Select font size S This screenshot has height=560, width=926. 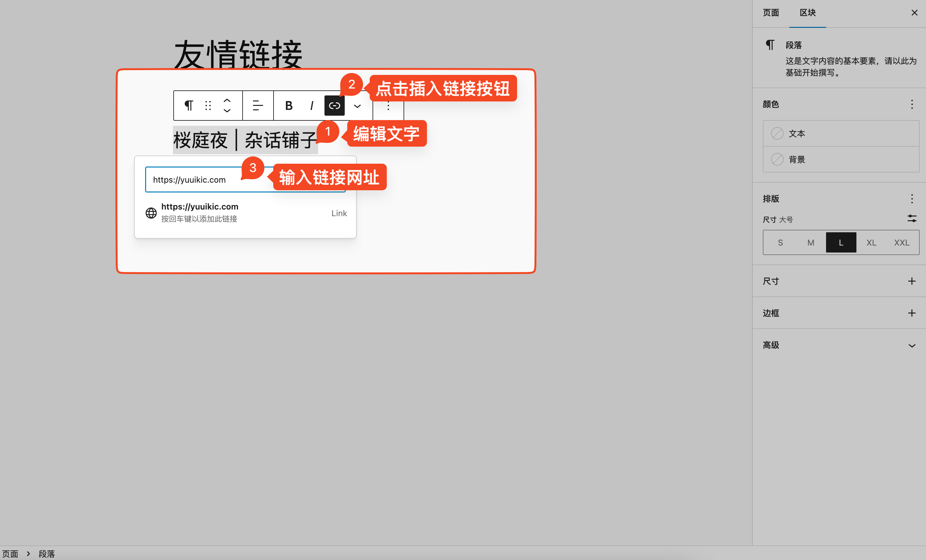tap(780, 243)
